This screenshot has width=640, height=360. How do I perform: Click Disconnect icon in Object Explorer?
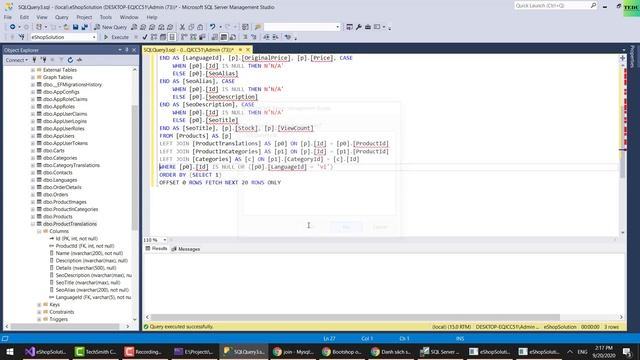(x=43, y=60)
